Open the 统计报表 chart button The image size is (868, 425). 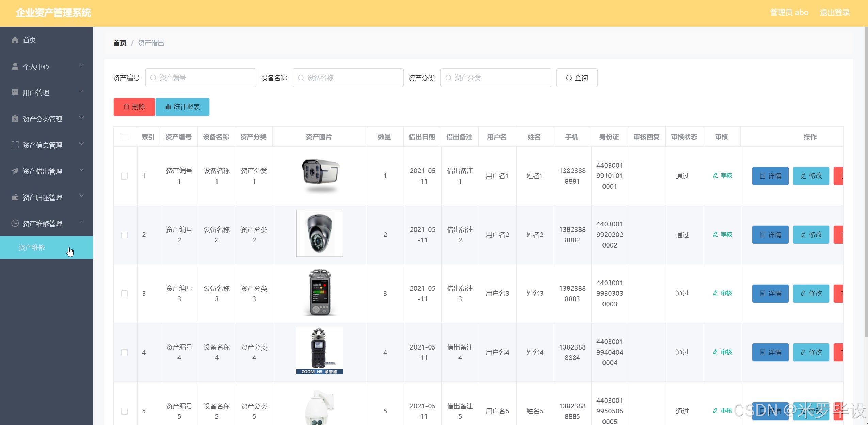[x=182, y=107]
